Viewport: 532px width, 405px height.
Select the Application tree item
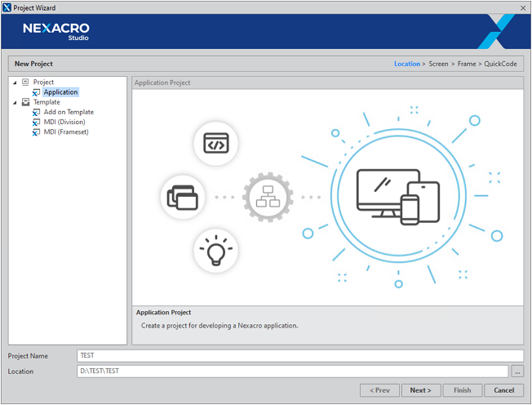click(60, 92)
